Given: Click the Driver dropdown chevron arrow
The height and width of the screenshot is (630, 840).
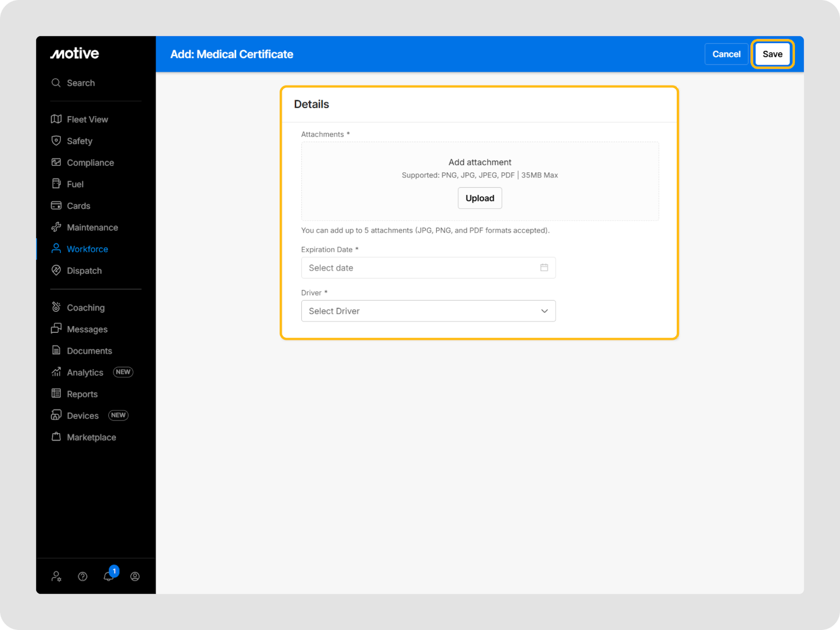Looking at the screenshot, I should click(x=544, y=311).
